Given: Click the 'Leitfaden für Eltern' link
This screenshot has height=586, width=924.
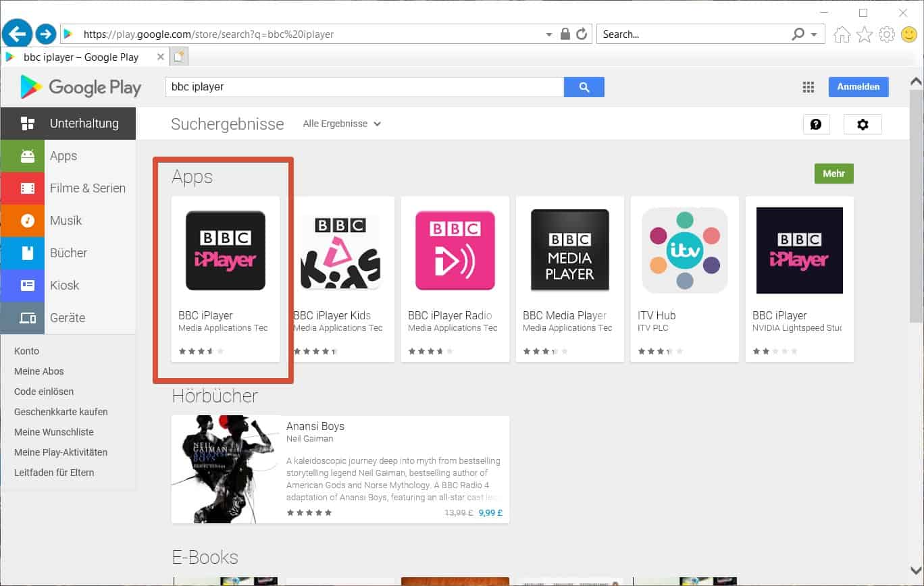Looking at the screenshot, I should (x=54, y=473).
